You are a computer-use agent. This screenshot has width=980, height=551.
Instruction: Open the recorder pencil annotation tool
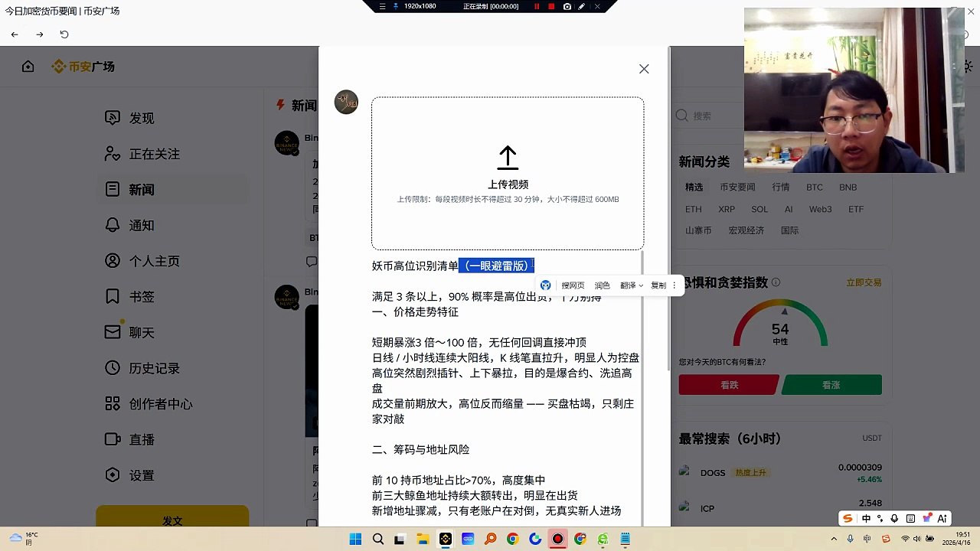pyautogui.click(x=582, y=6)
